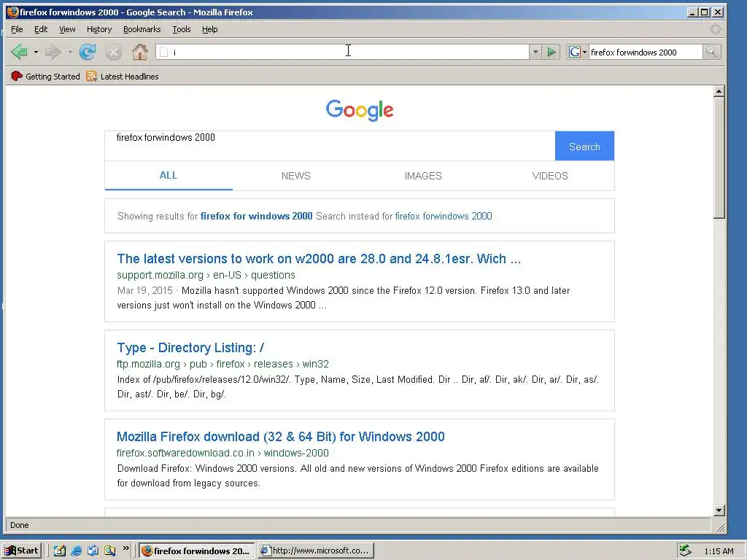747x560 pixels.
Task: Click the vertical scrollbar thumb
Action: [719, 158]
